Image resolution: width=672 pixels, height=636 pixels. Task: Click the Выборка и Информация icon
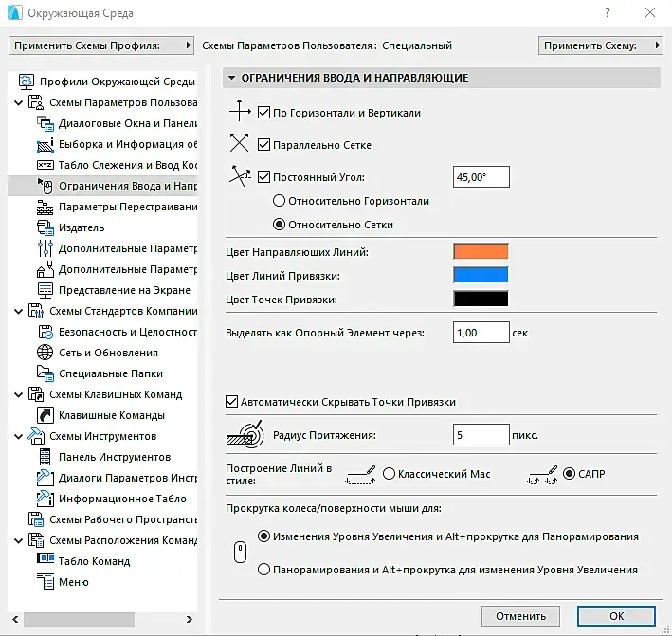45,144
